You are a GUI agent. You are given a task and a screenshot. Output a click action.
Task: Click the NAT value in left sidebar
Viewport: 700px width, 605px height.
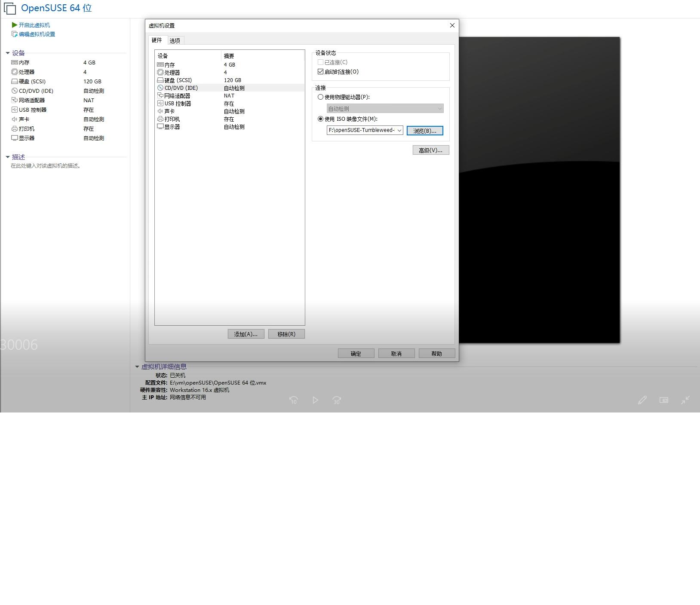pos(89,100)
